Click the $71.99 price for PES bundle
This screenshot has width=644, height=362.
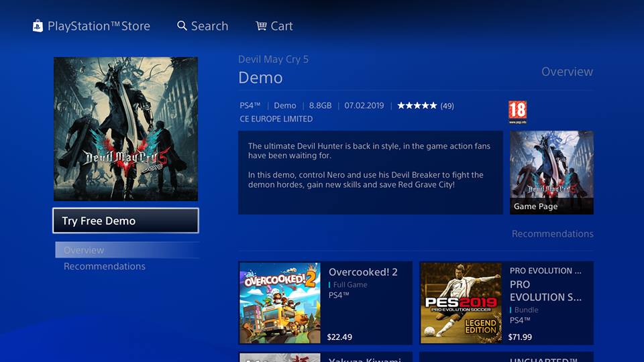pyautogui.click(x=520, y=337)
